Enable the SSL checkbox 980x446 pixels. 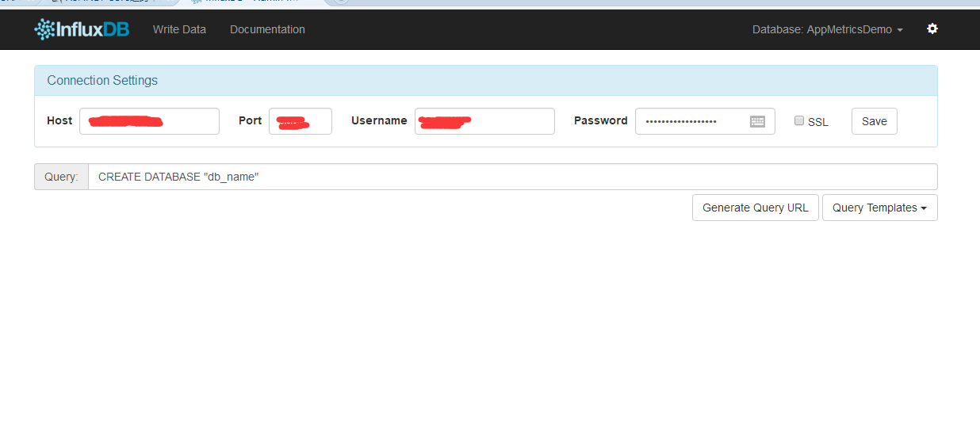coord(799,121)
